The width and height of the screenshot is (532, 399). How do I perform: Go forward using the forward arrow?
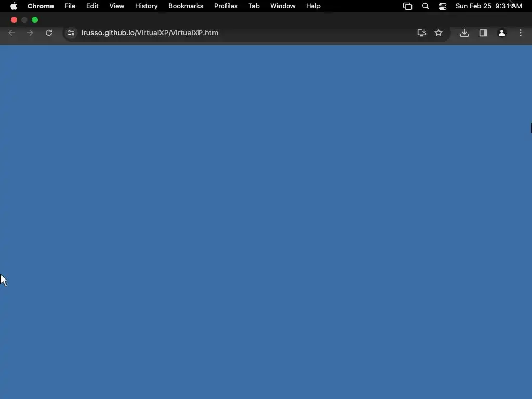tap(30, 33)
